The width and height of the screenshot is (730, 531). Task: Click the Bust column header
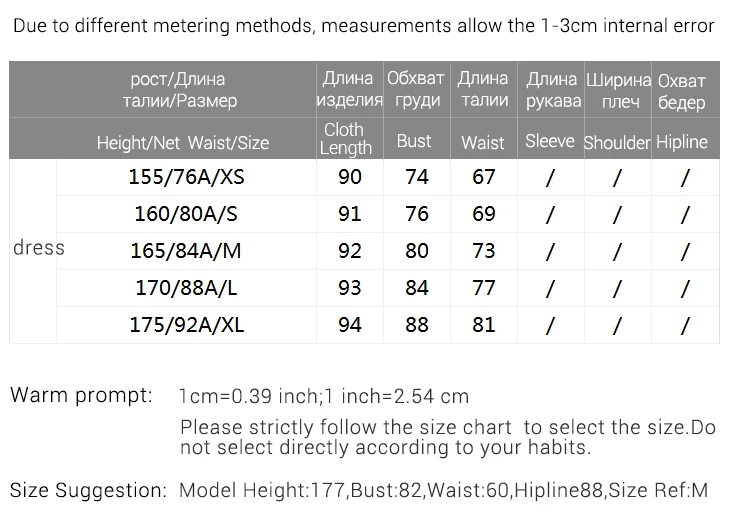(414, 141)
